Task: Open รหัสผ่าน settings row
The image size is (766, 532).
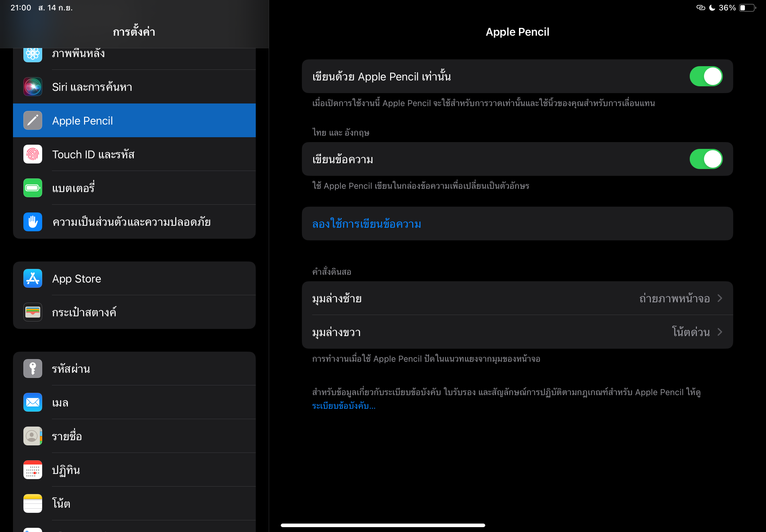Action: (x=134, y=369)
